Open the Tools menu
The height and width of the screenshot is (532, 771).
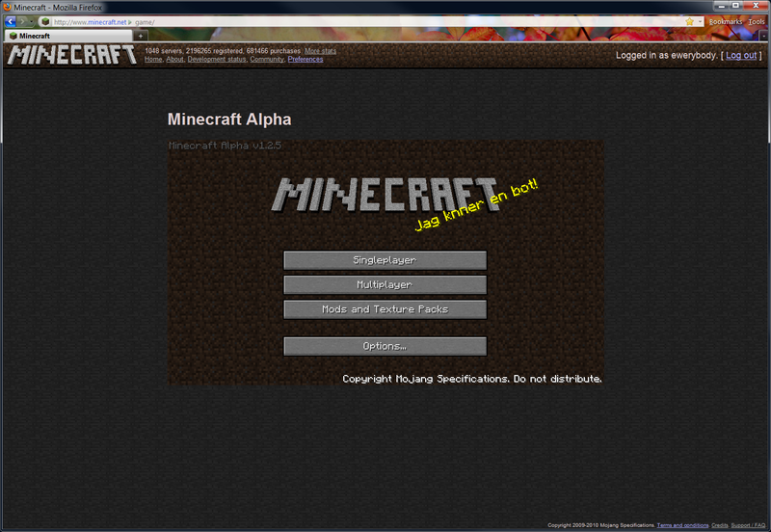click(x=757, y=21)
